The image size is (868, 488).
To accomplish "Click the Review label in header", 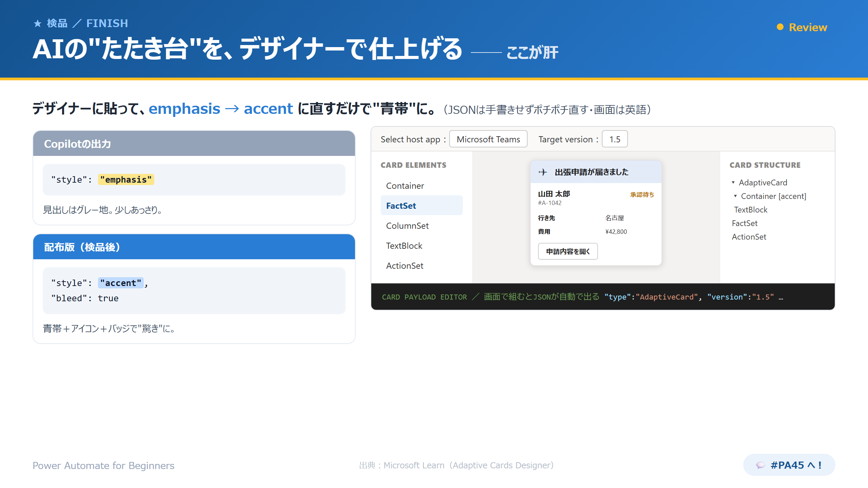I will (x=808, y=27).
